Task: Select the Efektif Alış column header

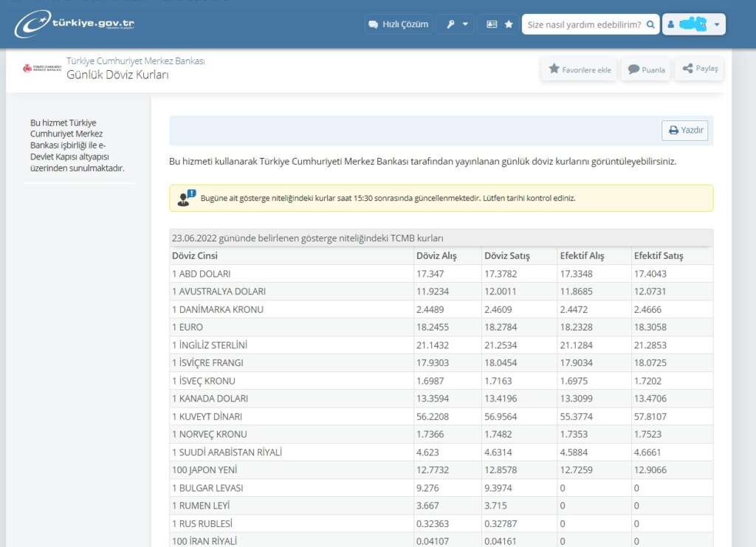Action: tap(582, 256)
